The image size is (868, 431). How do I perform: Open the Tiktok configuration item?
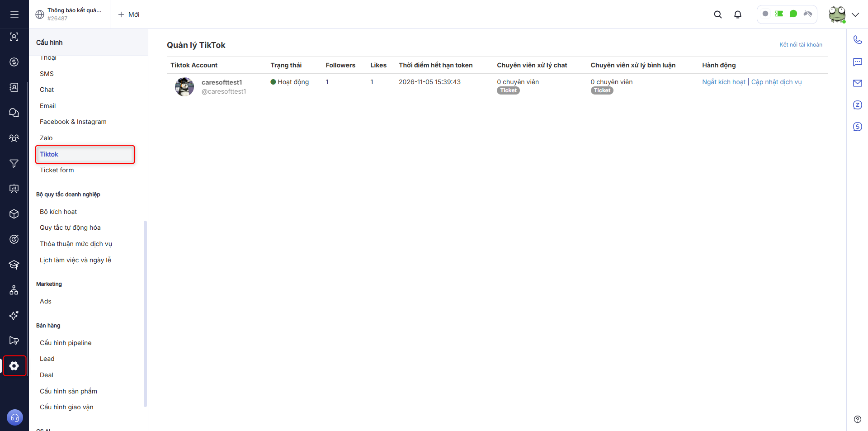49,154
